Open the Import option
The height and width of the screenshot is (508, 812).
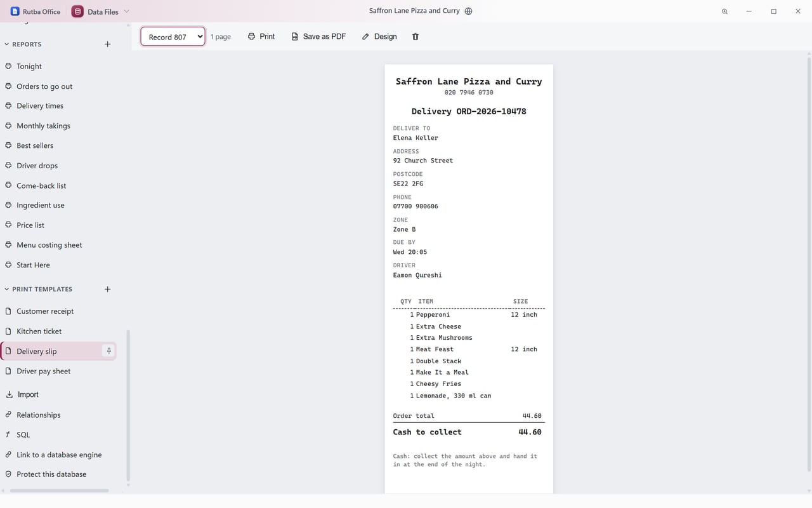[x=58, y=394]
